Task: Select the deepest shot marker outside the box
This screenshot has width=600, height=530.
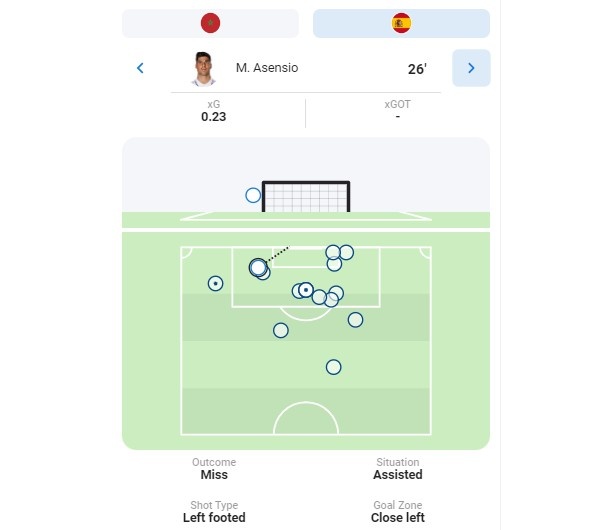Action: [333, 367]
